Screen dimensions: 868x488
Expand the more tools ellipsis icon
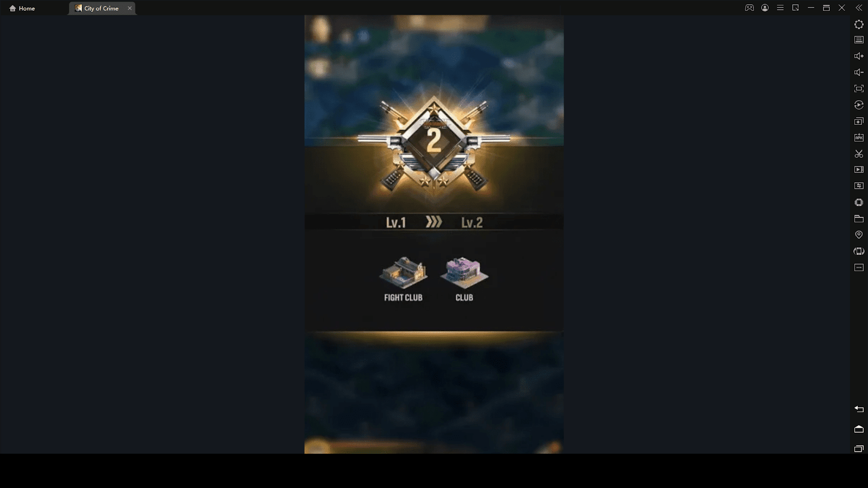tap(859, 267)
